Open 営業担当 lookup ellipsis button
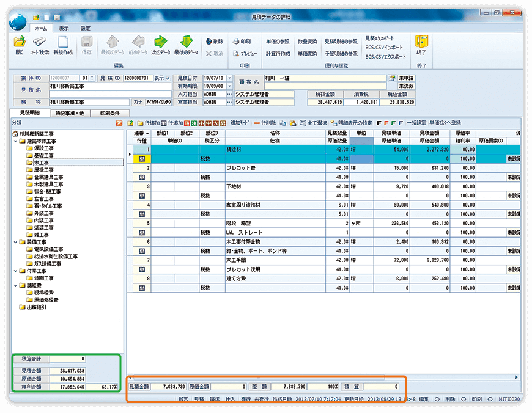Image resolution: width=532 pixels, height=413 pixels. pos(230,102)
